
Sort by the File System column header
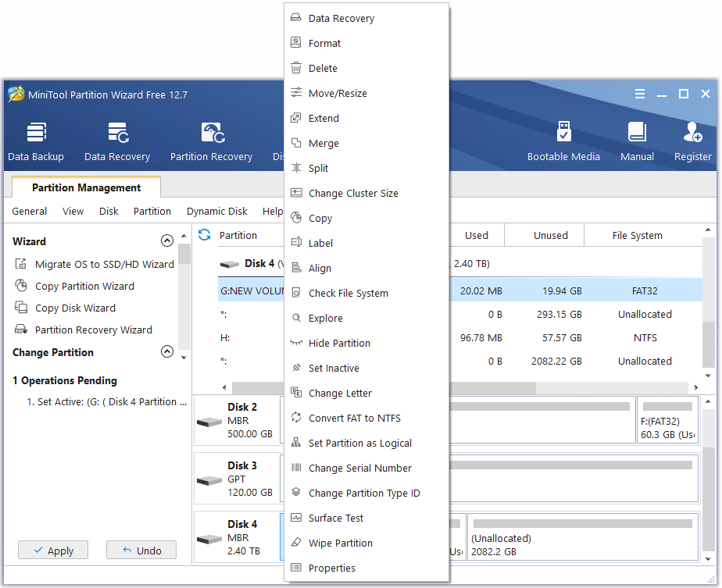643,235
